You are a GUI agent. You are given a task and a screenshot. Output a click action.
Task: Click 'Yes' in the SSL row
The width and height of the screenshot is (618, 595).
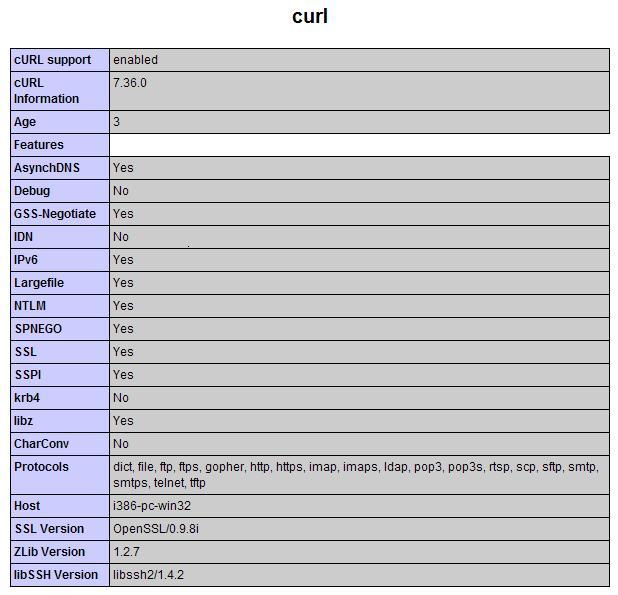pyautogui.click(x=123, y=352)
